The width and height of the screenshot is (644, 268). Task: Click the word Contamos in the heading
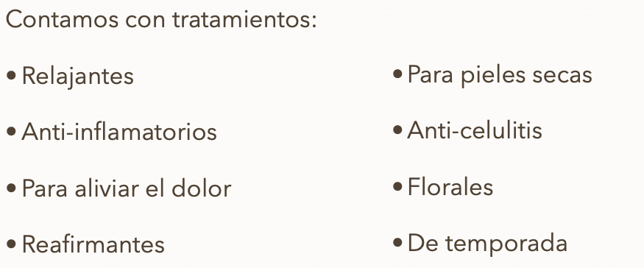click(62, 20)
